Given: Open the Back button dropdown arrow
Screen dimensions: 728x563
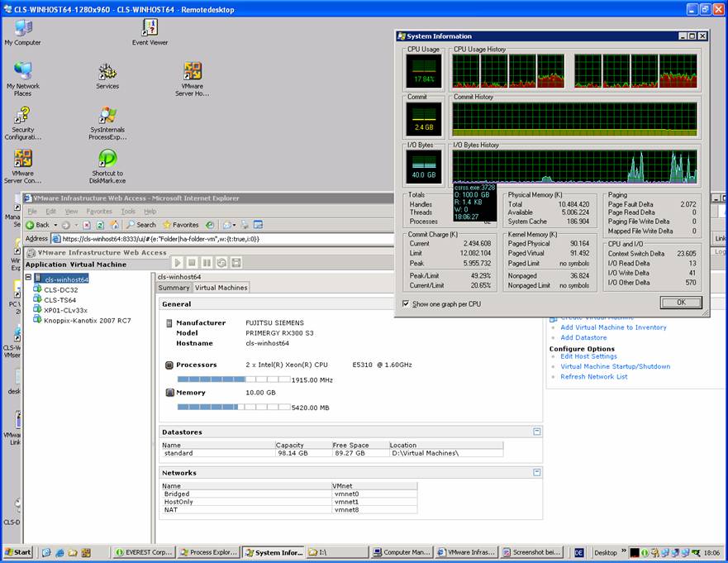Looking at the screenshot, I should coord(55,225).
